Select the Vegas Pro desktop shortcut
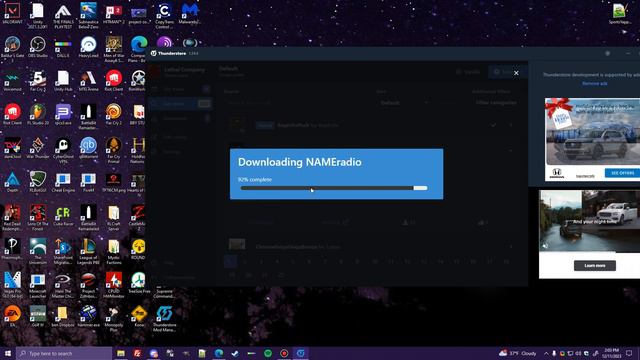This screenshot has height=360, width=640. click(12, 285)
